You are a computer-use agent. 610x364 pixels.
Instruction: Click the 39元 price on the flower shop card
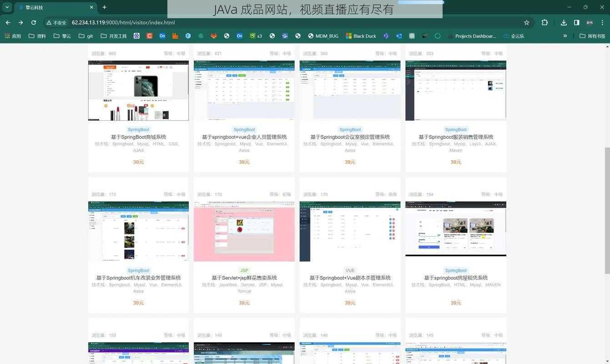point(244,303)
